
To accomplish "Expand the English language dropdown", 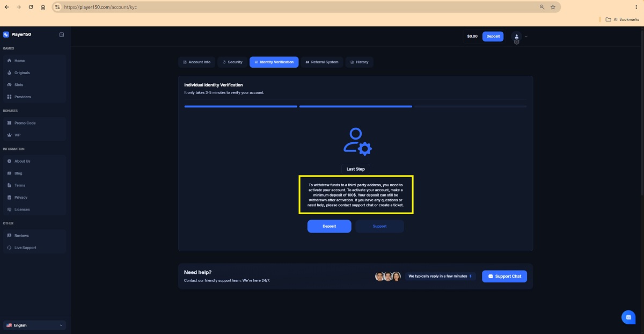I will pyautogui.click(x=35, y=325).
